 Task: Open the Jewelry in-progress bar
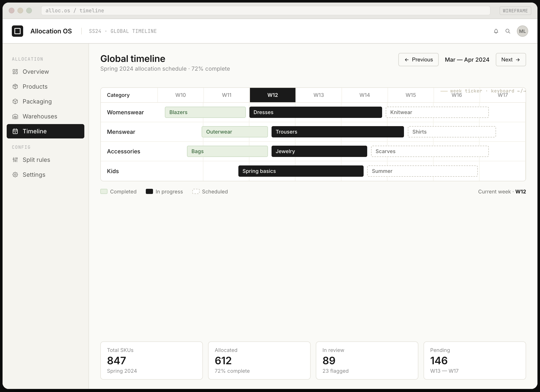pos(319,151)
